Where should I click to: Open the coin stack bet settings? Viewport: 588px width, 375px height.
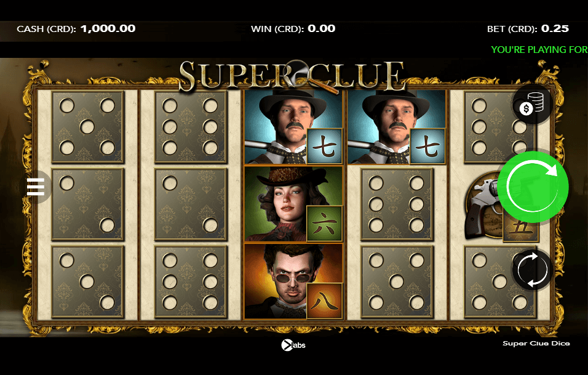click(x=532, y=104)
